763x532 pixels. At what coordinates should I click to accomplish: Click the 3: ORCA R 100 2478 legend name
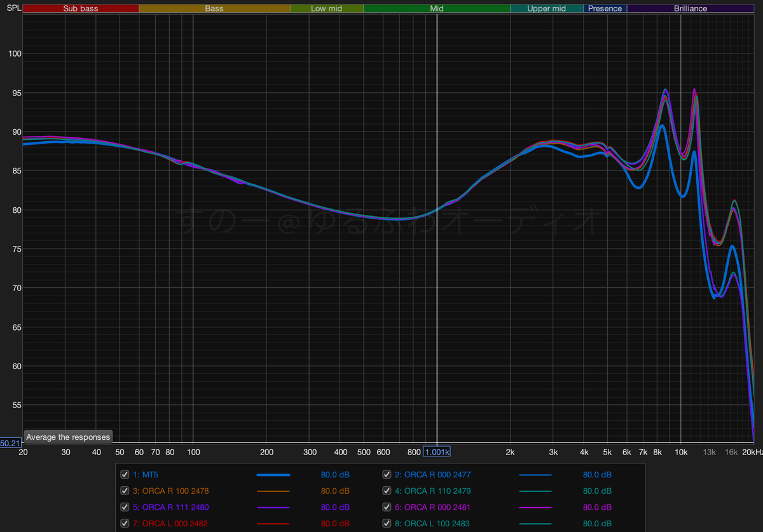pyautogui.click(x=171, y=491)
